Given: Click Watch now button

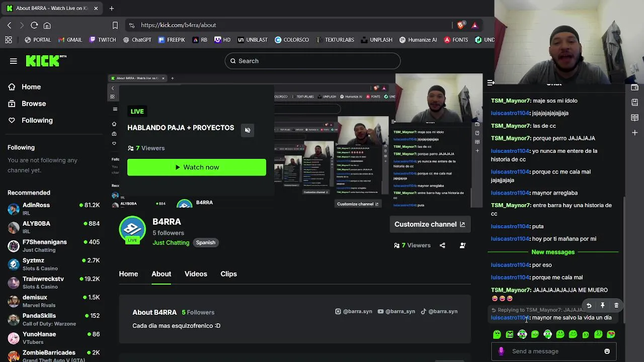Looking at the screenshot, I should [197, 167].
